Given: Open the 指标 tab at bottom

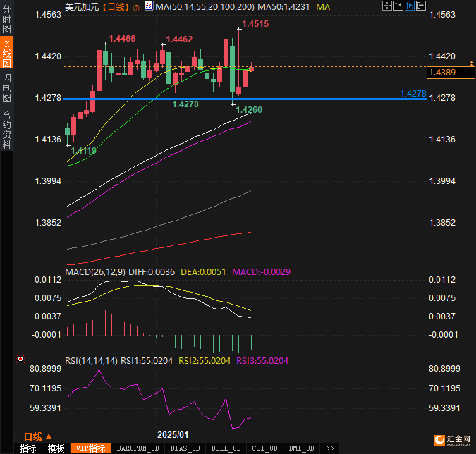Looking at the screenshot, I should click(x=28, y=448).
